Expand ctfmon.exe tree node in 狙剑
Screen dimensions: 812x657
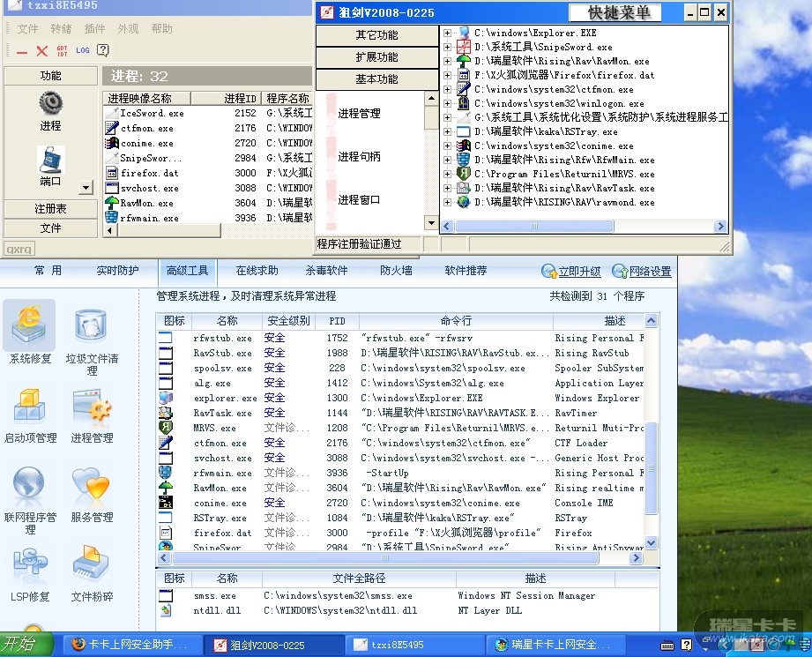[447, 89]
